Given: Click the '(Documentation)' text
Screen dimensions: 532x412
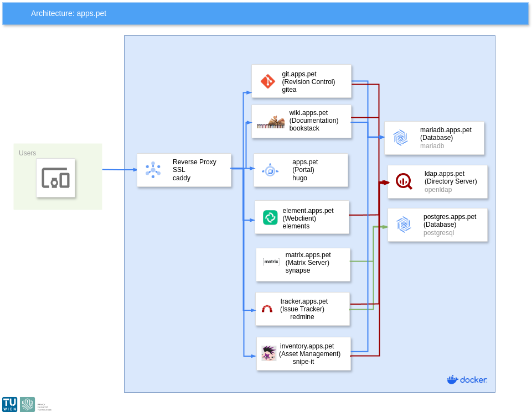Looking at the screenshot, I should (x=313, y=120).
